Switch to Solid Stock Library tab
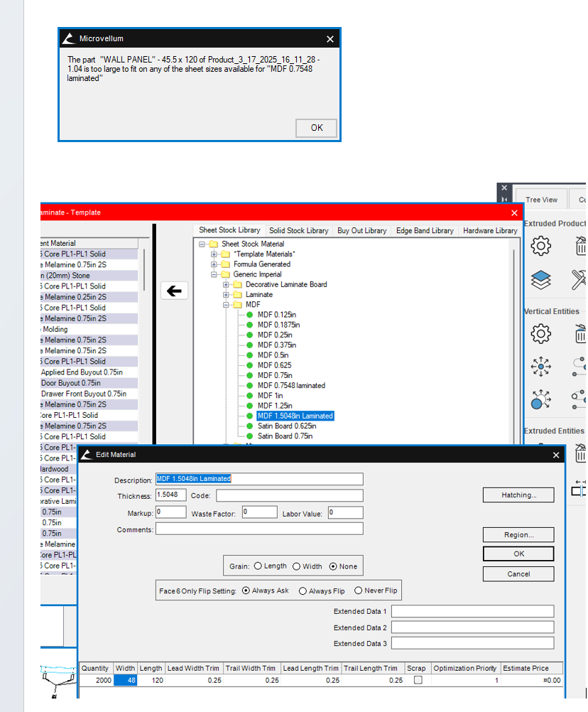588x712 pixels. 298,231
